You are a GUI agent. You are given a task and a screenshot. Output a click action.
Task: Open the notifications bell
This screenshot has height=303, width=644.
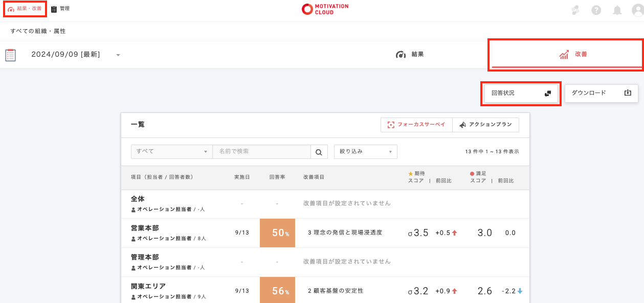coord(617,10)
